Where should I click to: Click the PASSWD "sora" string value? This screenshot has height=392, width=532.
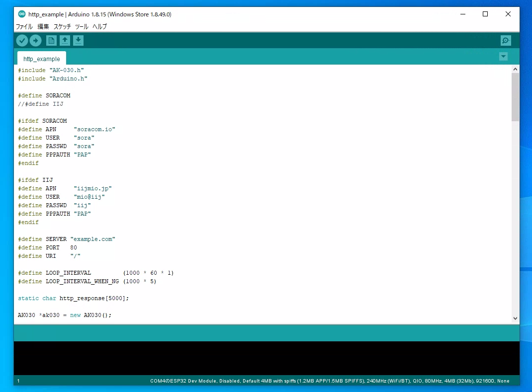click(x=84, y=147)
